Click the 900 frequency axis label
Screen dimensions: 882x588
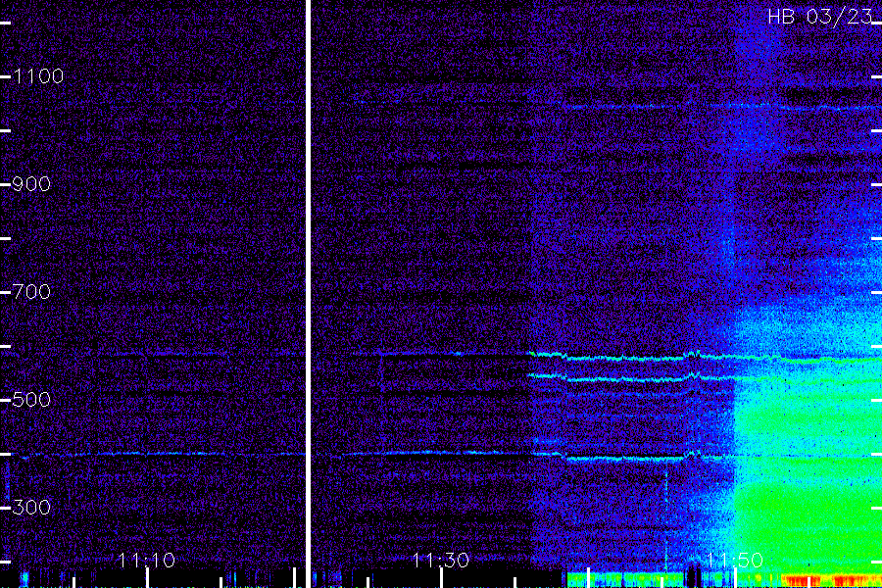(31, 184)
